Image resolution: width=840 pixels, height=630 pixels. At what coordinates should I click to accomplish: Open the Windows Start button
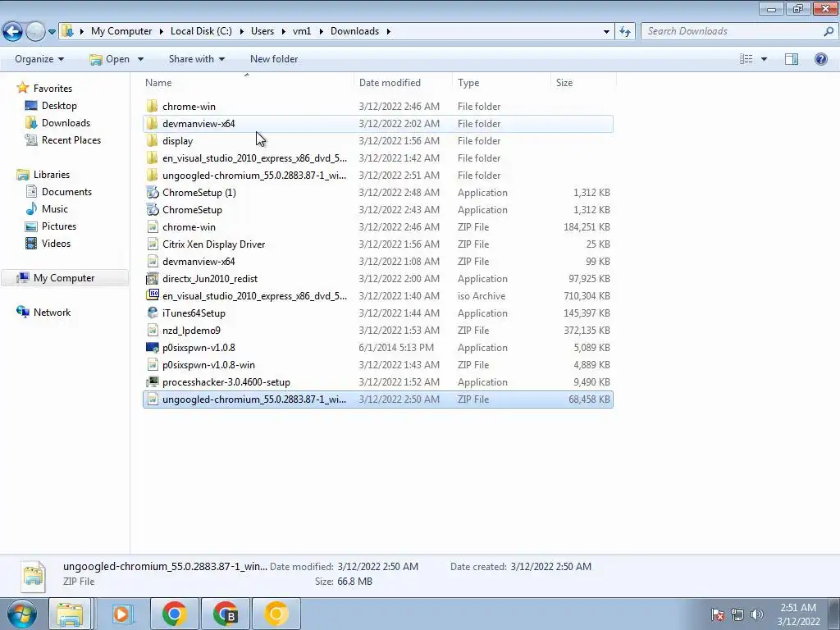pos(21,614)
